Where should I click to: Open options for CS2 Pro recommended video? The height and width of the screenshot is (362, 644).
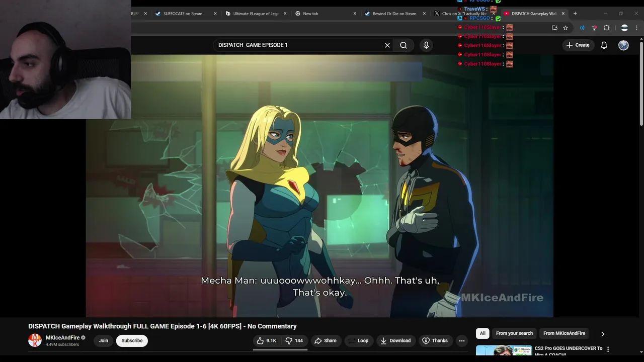pyautogui.click(x=608, y=349)
